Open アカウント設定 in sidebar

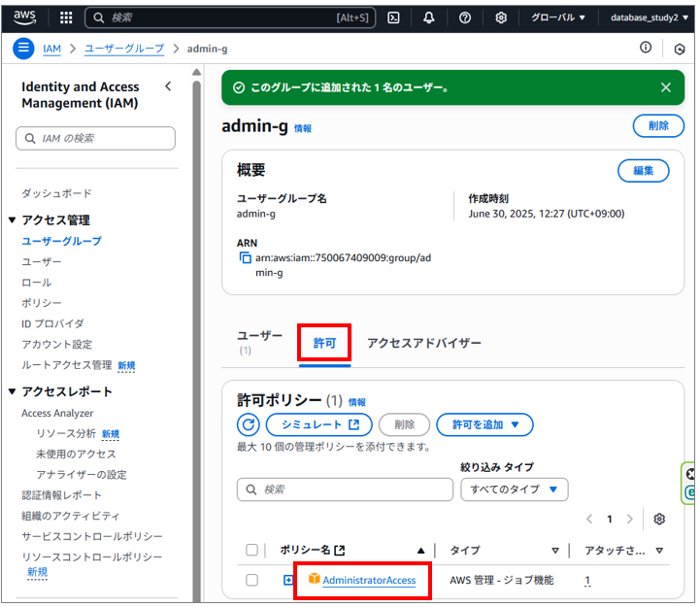[56, 345]
